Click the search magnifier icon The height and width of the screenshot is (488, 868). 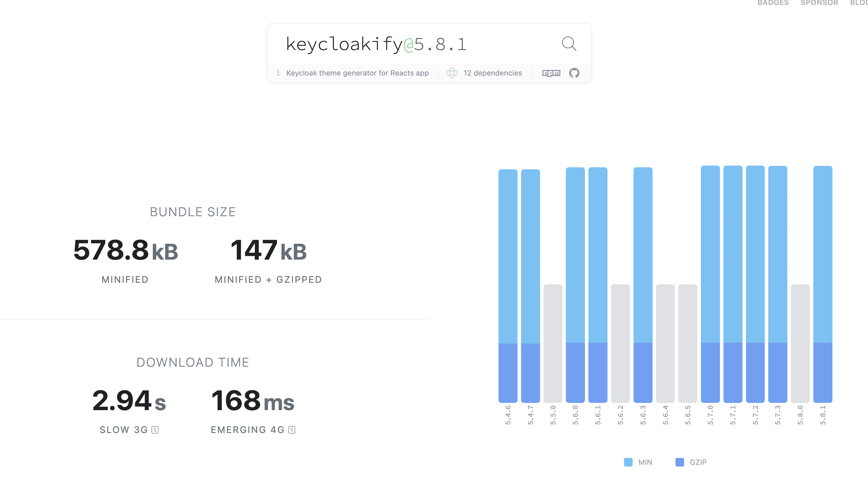coord(569,44)
